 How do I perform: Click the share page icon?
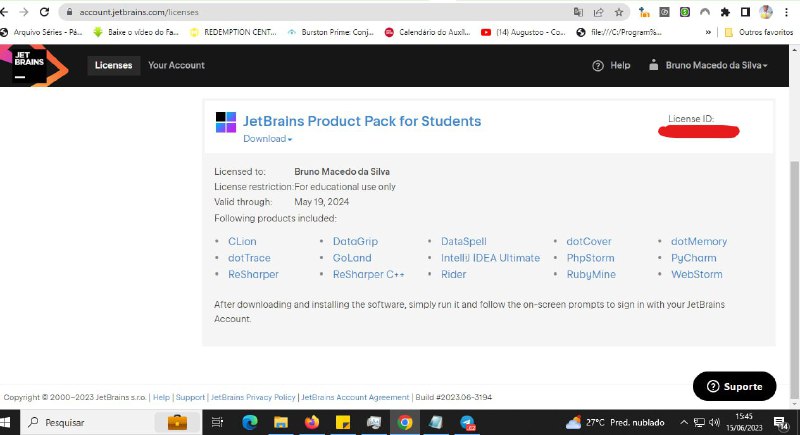pyautogui.click(x=598, y=12)
